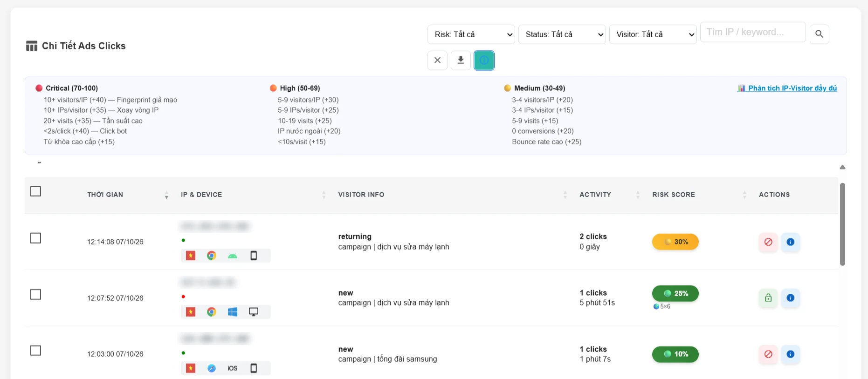Download the ads clicks export

[461, 60]
